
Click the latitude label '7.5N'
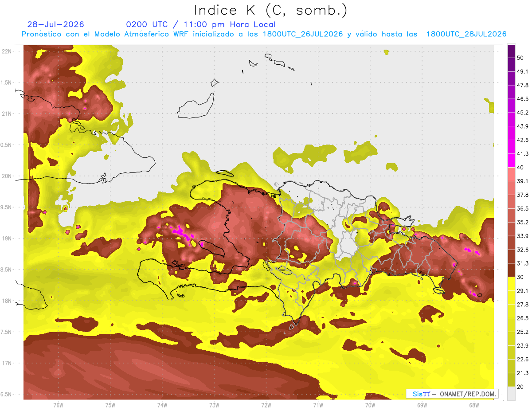coord(7,332)
